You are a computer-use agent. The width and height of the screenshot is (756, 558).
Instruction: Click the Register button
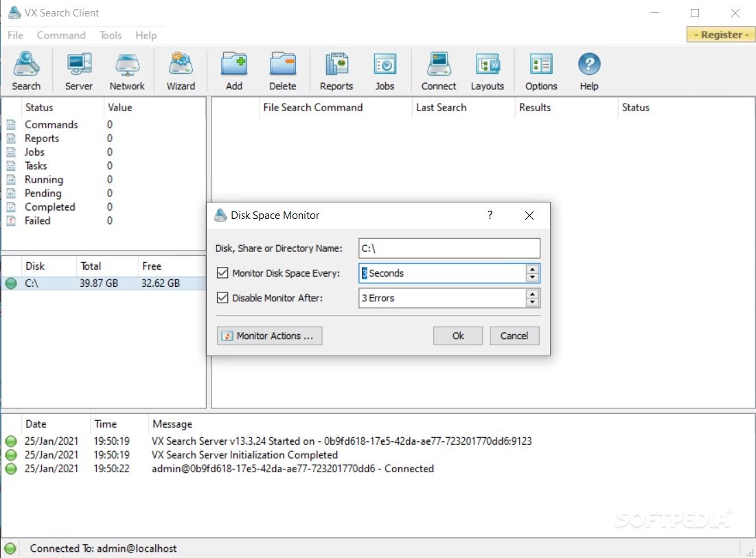click(x=721, y=35)
